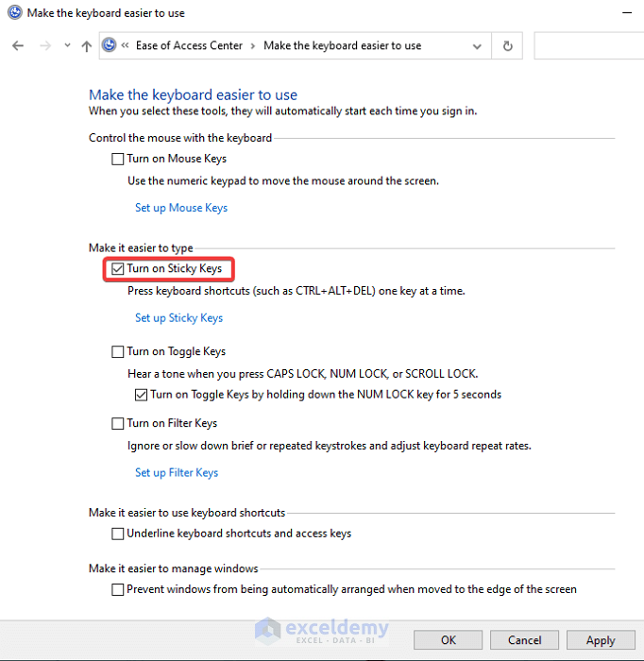Click the 'When you select these tools' subtitle
Screen dimensions: 644x661
(x=282, y=110)
